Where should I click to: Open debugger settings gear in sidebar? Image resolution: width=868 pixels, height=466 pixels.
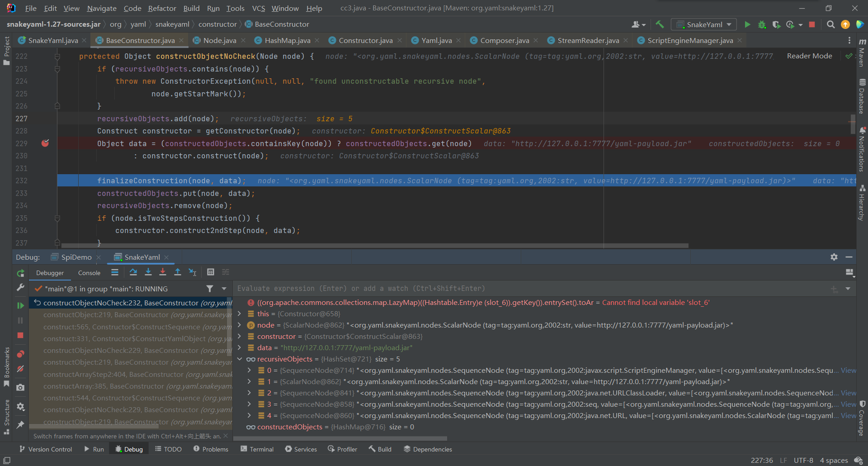(20, 407)
